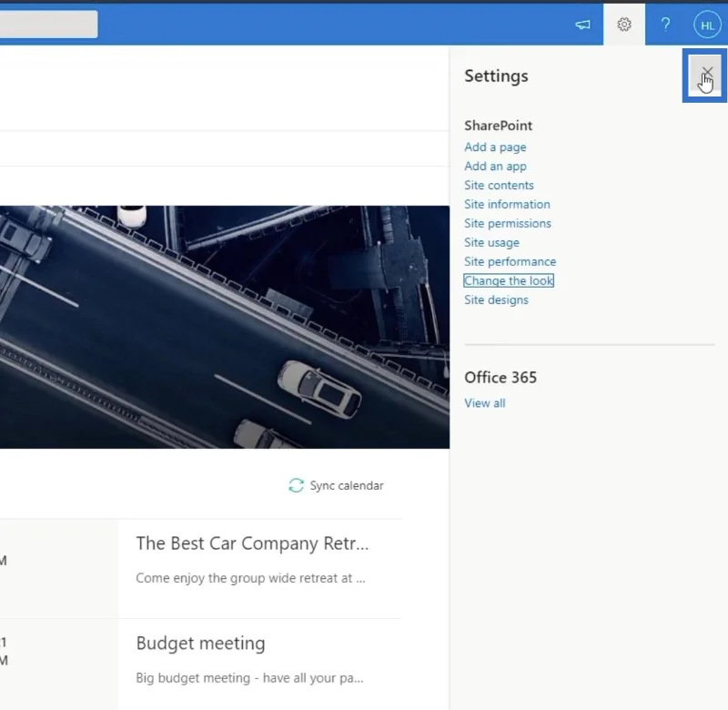Click 'Come enjoy the group wide retreat' description
728x710 pixels.
250,578
